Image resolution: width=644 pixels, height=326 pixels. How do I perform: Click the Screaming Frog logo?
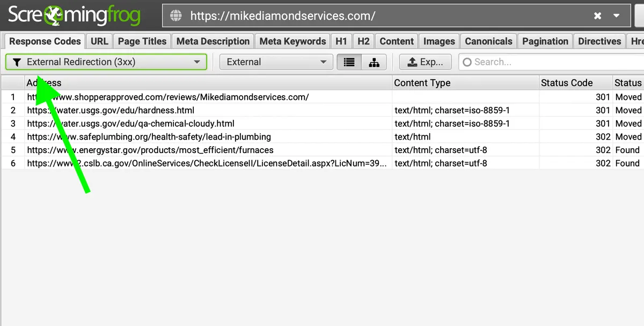74,16
